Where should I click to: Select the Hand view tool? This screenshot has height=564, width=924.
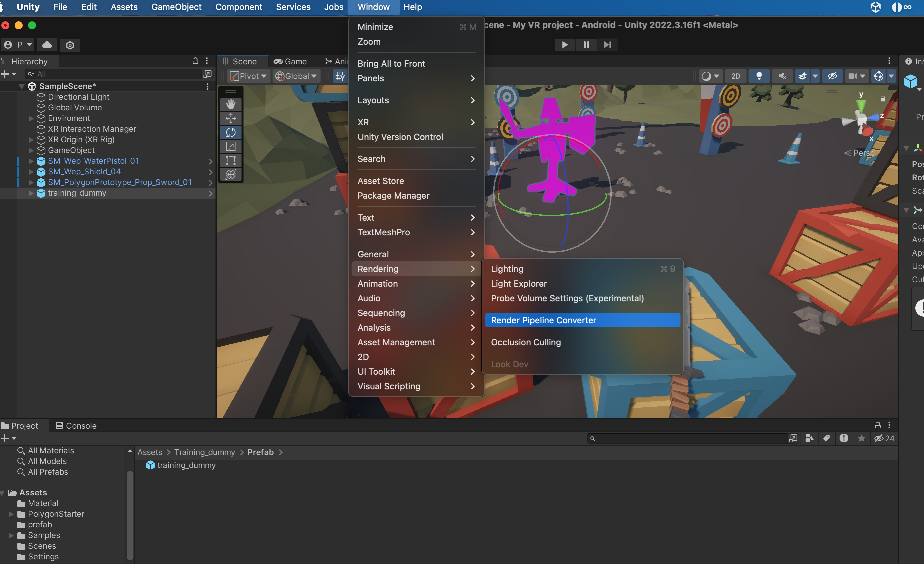[230, 104]
